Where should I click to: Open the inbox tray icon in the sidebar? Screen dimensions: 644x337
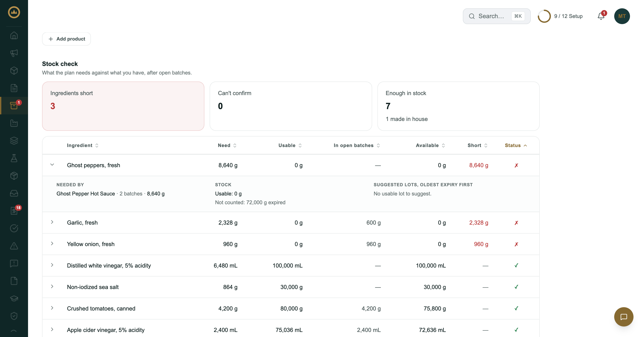click(14, 193)
